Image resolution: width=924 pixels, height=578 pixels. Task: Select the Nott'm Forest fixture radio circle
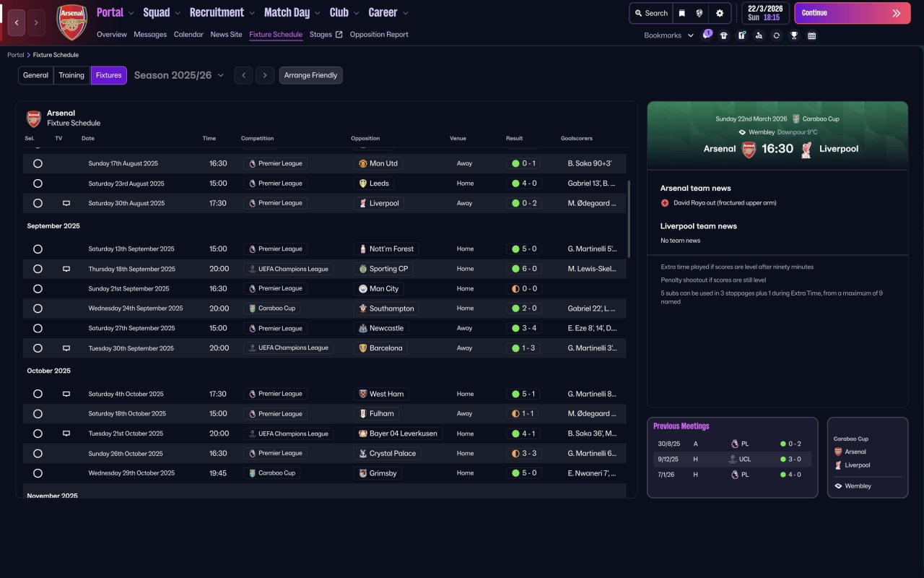click(38, 249)
